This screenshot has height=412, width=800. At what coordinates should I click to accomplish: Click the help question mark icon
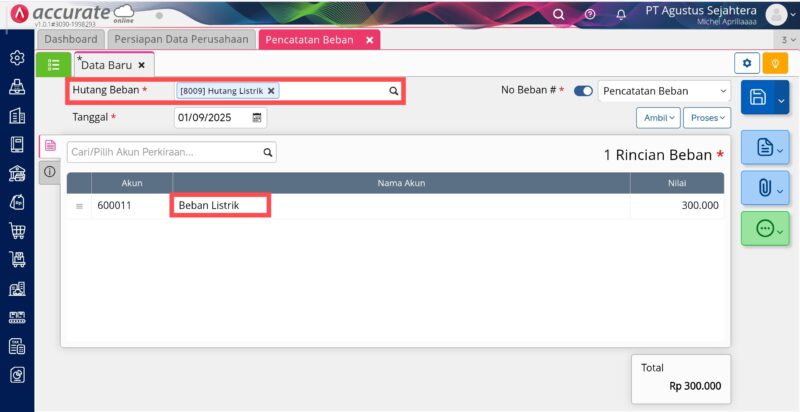pyautogui.click(x=590, y=14)
